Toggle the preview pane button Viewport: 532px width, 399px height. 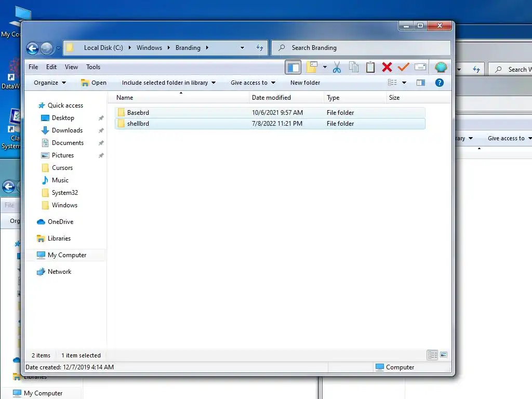(x=421, y=83)
